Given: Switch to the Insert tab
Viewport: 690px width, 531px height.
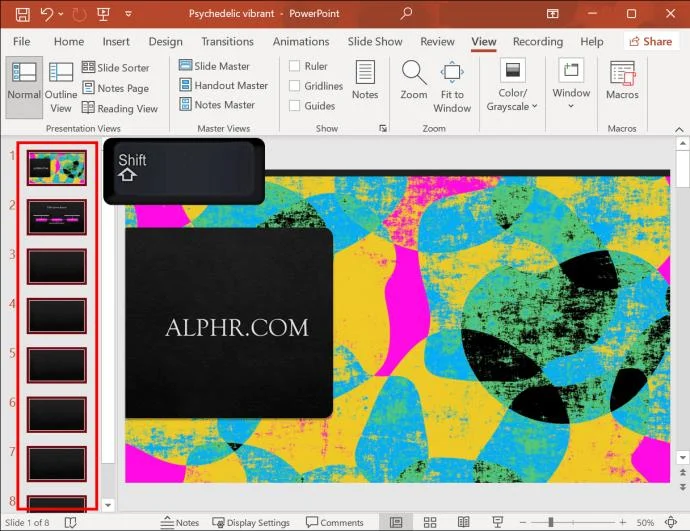Looking at the screenshot, I should click(116, 41).
